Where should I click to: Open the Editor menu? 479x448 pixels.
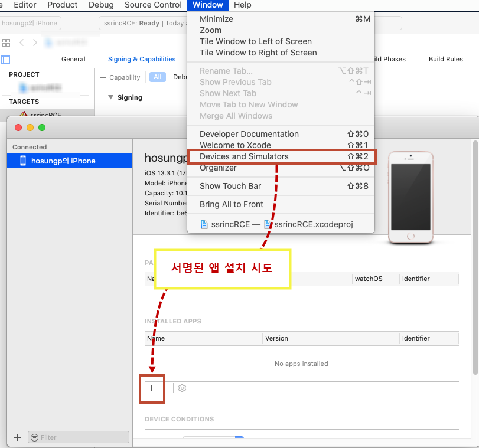tap(25, 5)
